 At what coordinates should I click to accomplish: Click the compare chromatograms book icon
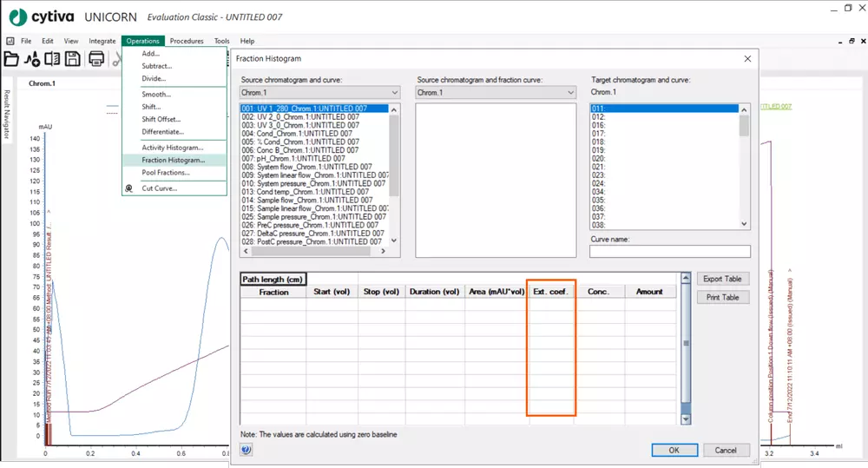[52, 59]
